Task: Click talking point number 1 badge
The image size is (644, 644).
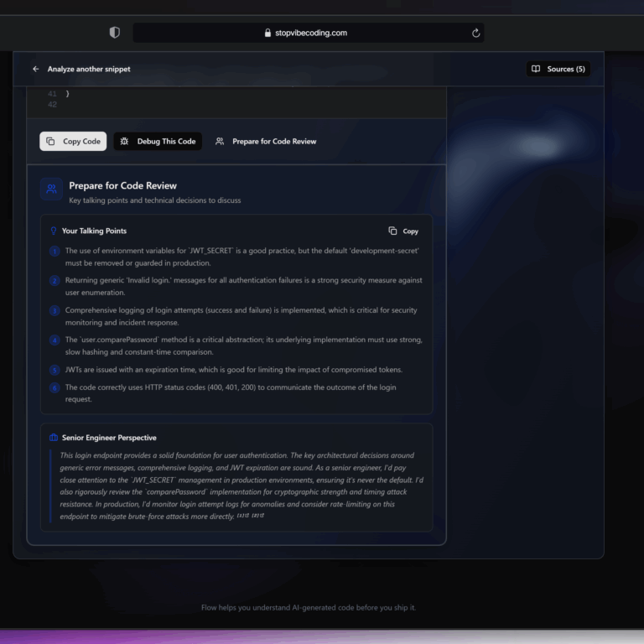Action: click(55, 251)
